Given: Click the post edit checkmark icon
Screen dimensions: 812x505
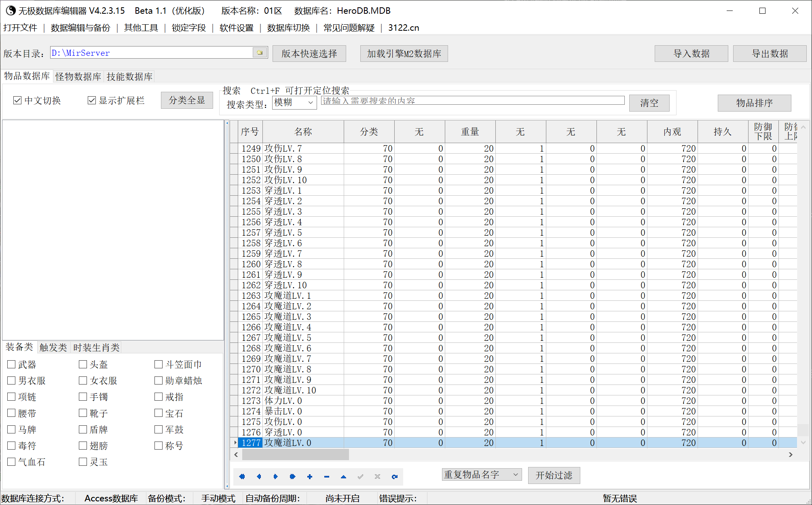Looking at the screenshot, I should pos(361,477).
